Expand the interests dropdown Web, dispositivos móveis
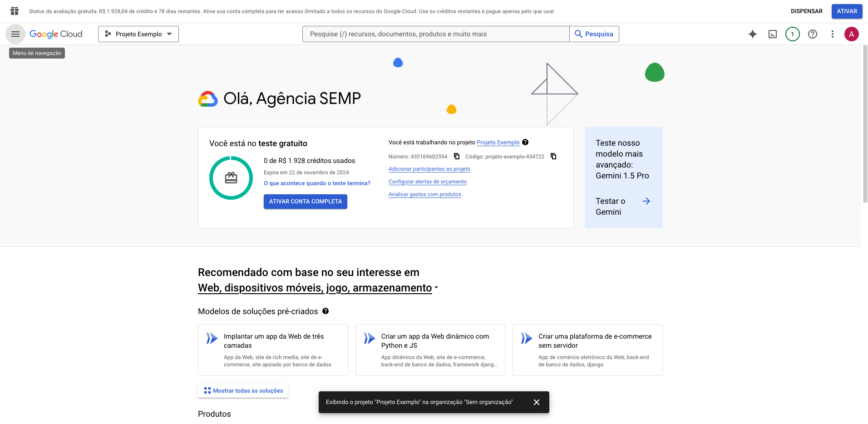 [x=318, y=288]
